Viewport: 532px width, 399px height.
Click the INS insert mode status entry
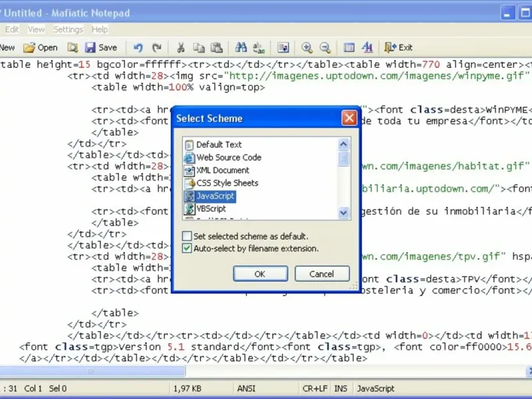click(x=340, y=388)
